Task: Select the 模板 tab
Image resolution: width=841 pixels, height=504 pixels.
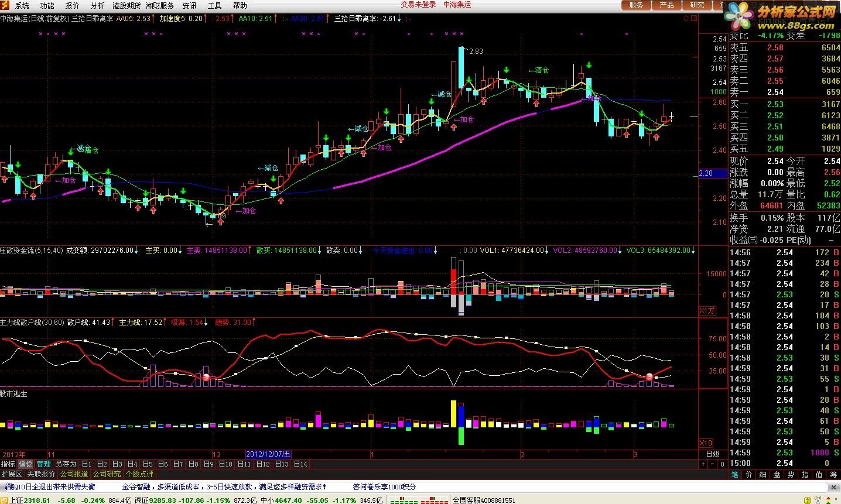Action: pyautogui.click(x=25, y=464)
